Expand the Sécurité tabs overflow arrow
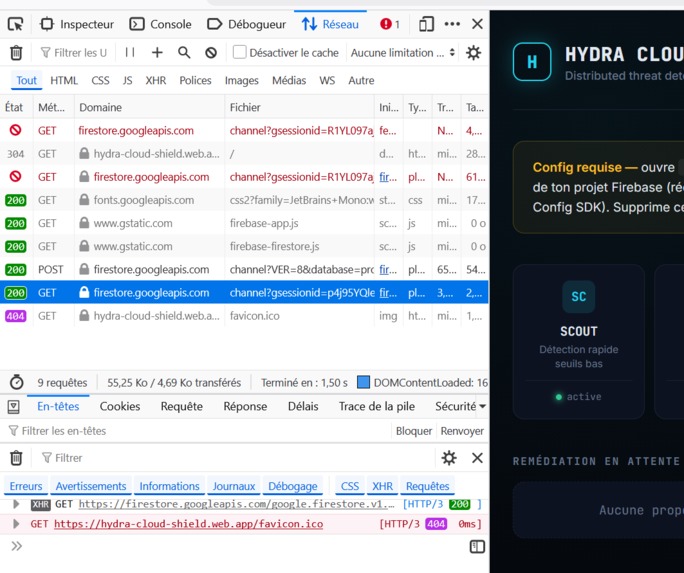 point(482,406)
